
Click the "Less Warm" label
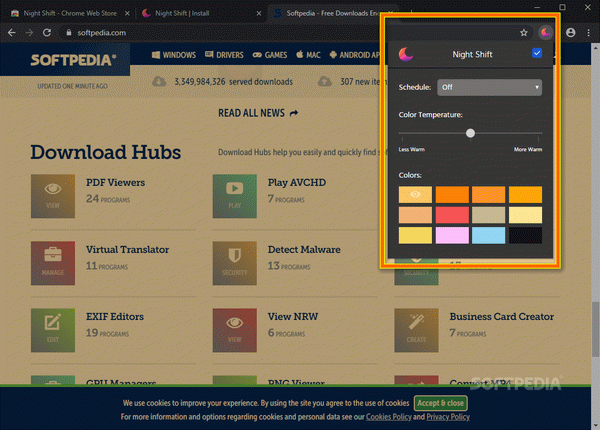(x=411, y=149)
